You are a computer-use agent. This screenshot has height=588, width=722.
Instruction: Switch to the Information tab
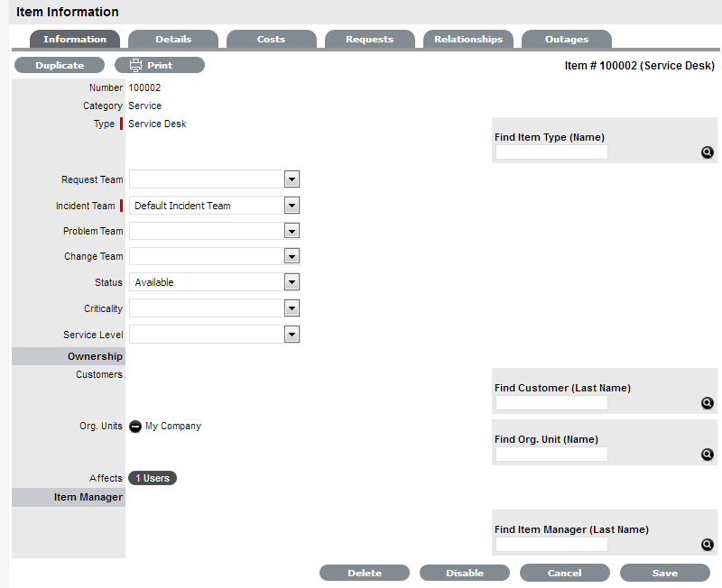click(75, 39)
